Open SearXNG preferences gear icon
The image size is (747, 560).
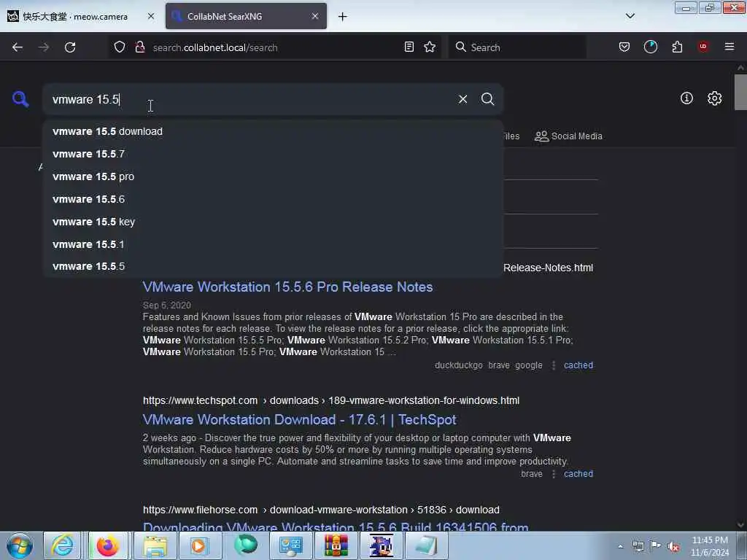click(715, 98)
